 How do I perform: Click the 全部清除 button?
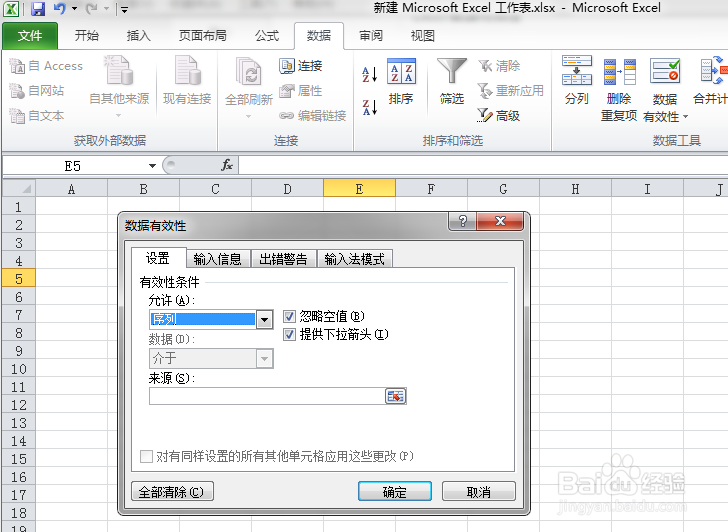[172, 492]
